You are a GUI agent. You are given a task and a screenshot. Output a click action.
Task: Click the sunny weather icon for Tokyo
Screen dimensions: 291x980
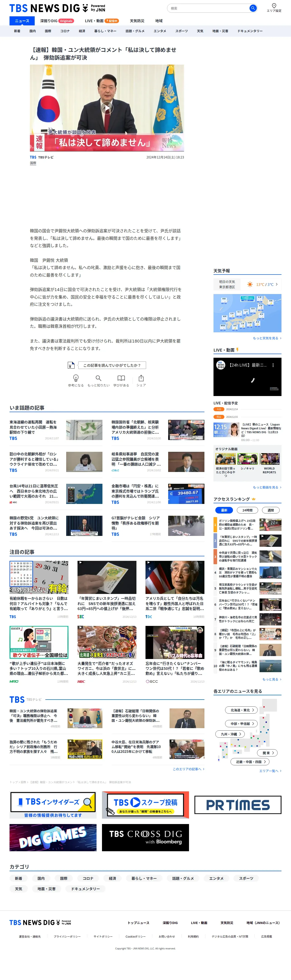coord(250,284)
